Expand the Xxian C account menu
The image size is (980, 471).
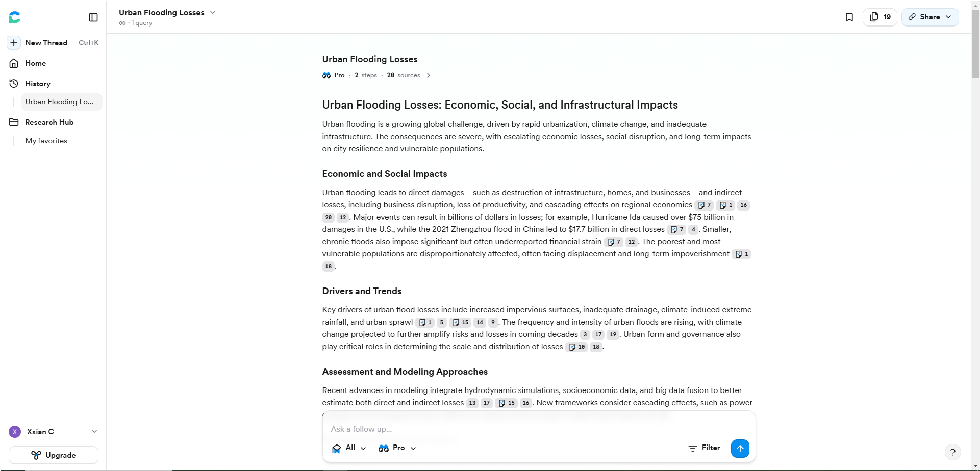coord(94,431)
